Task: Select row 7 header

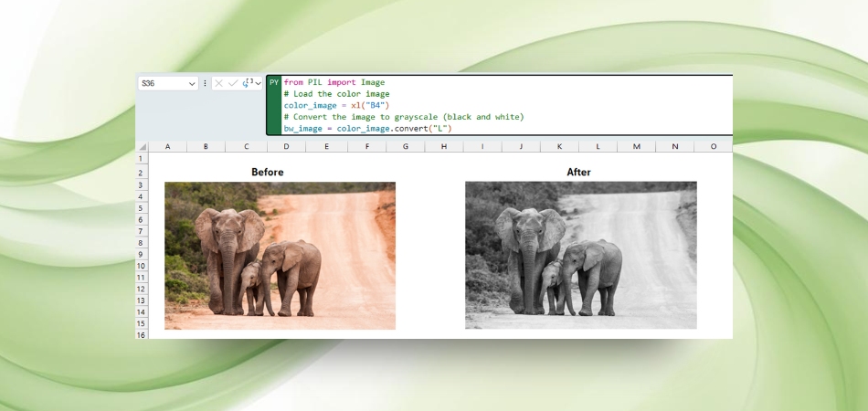Action: tap(142, 231)
